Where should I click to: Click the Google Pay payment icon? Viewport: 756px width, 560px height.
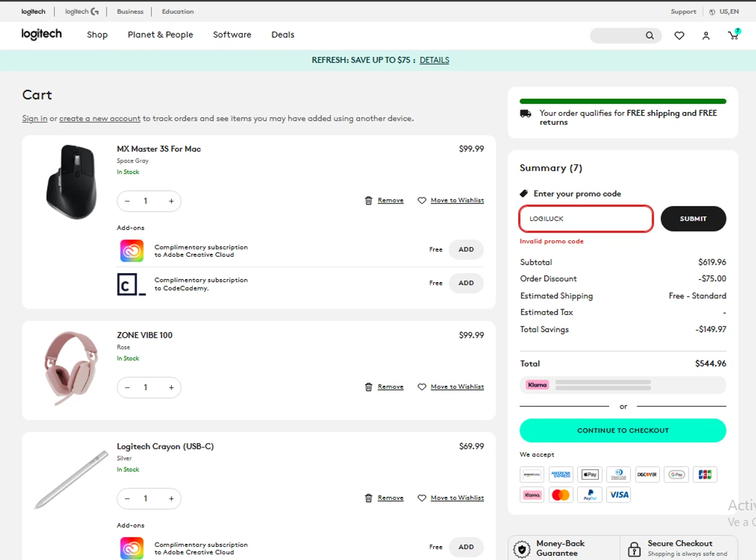676,474
